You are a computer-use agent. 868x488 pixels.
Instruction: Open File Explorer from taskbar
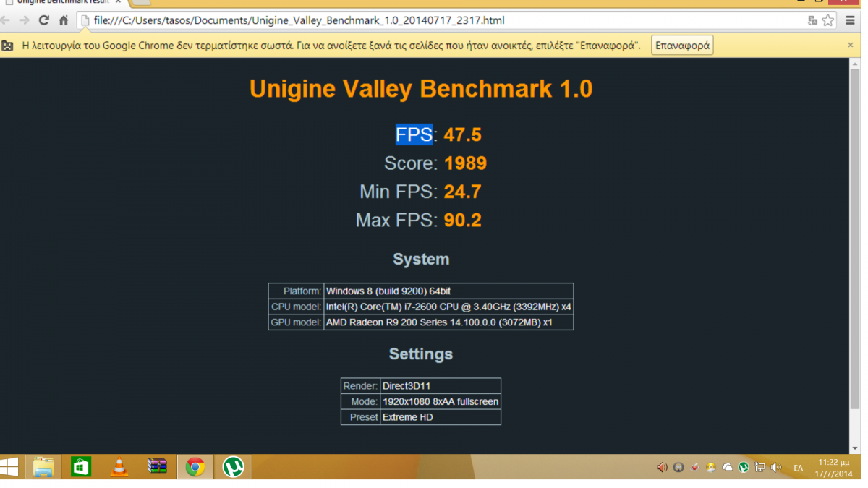click(x=43, y=467)
